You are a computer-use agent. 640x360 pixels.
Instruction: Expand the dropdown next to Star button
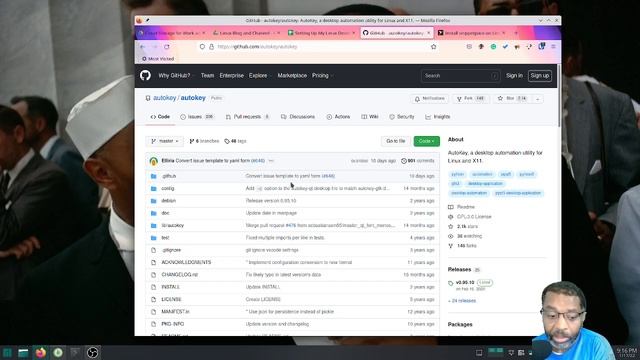[538, 99]
